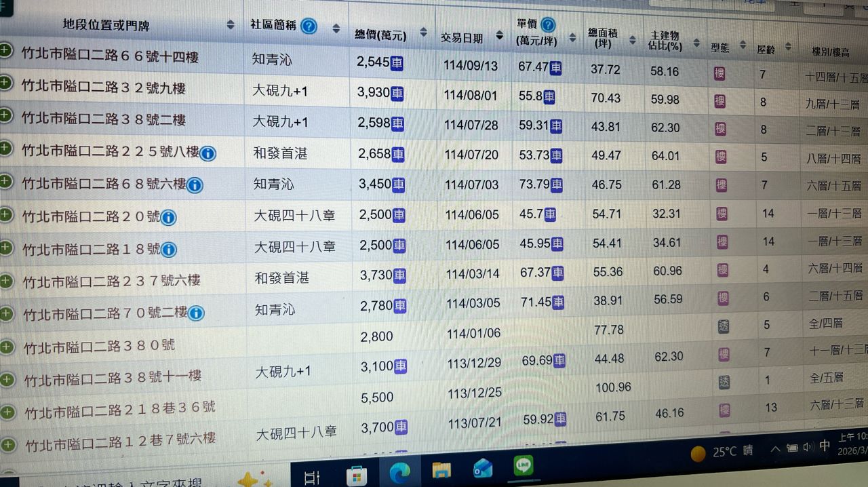Expand row details for 隘口二路32號九樓

coord(6,83)
